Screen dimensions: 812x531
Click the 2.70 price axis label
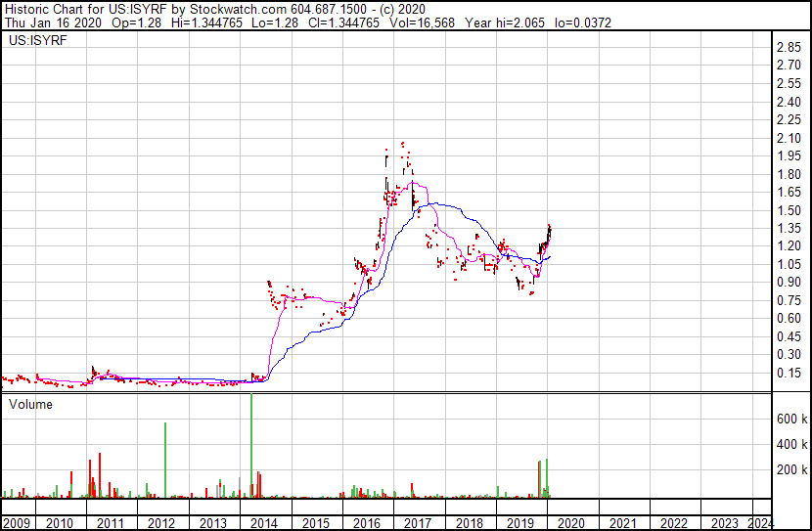[789, 66]
